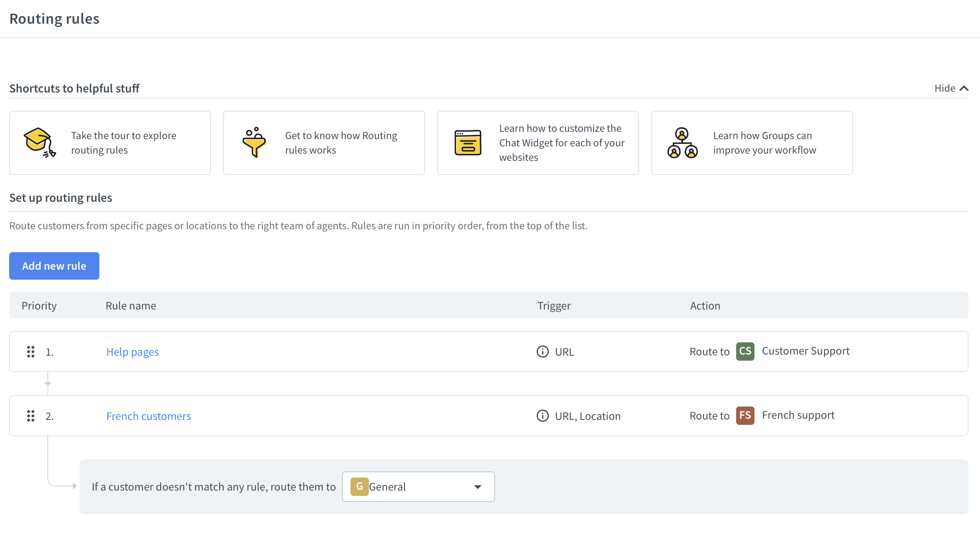Click the URL, Location trigger text
The width and height of the screenshot is (980, 541).
click(x=587, y=416)
